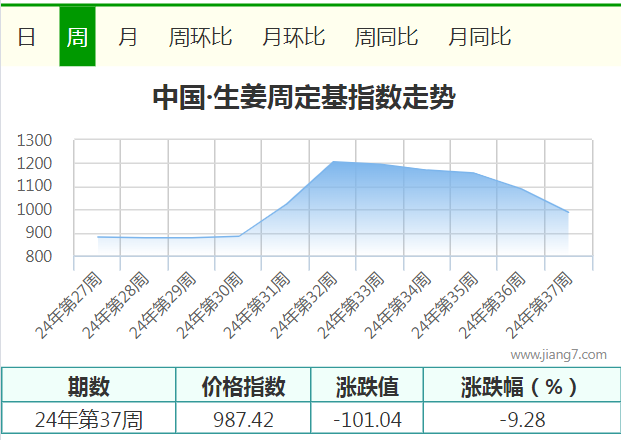Click percent change value -9.28

(522, 420)
